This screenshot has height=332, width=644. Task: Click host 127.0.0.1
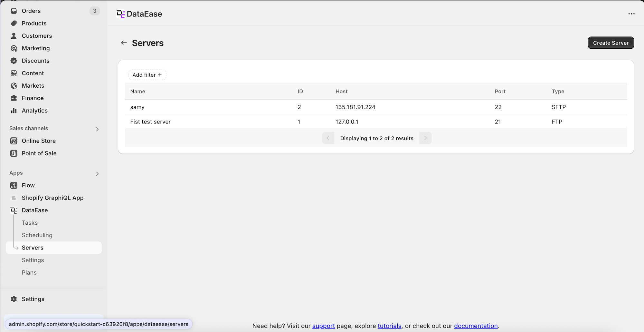coord(347,122)
